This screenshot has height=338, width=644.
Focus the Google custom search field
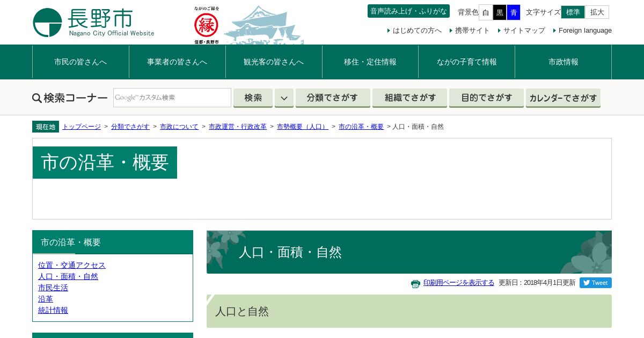[172, 98]
